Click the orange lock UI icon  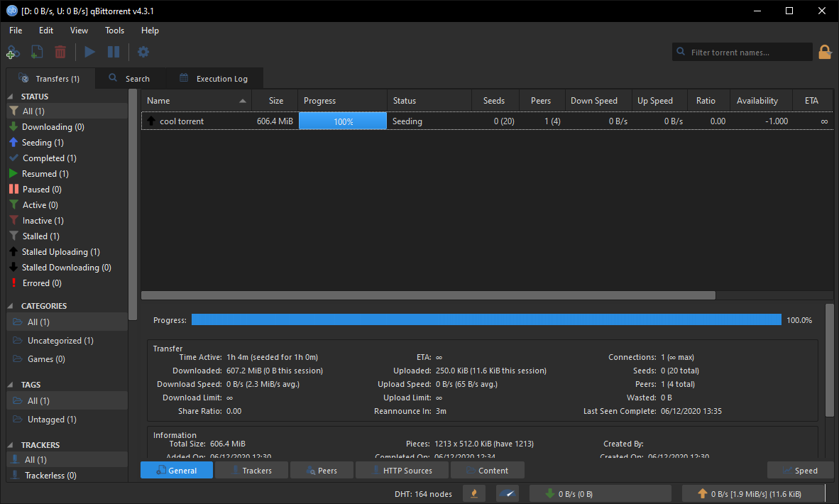pyautogui.click(x=825, y=52)
